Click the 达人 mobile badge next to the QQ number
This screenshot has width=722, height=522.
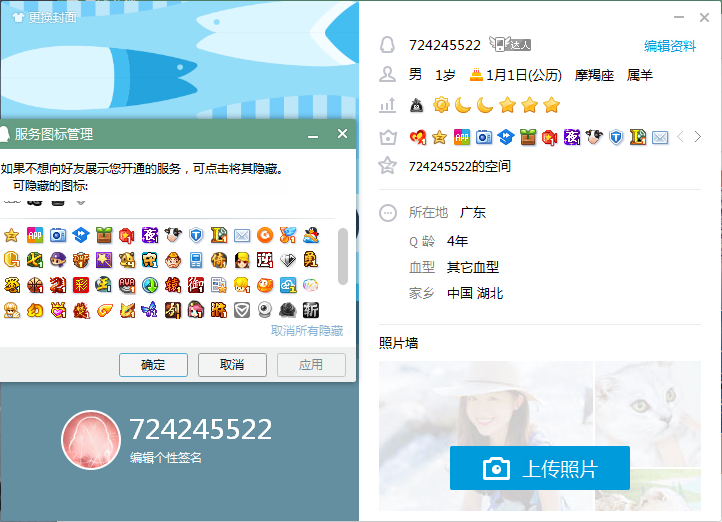[510, 44]
